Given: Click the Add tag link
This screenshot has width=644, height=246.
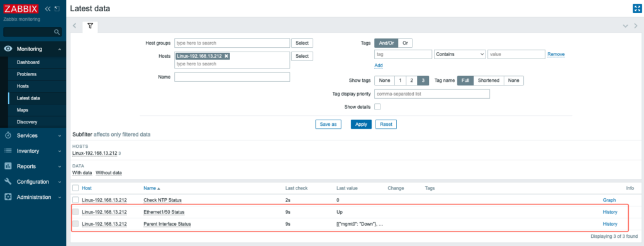Looking at the screenshot, I should tap(379, 65).
